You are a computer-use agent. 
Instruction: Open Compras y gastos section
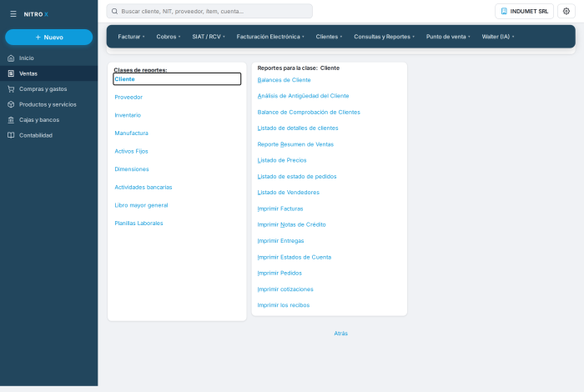tap(48, 89)
